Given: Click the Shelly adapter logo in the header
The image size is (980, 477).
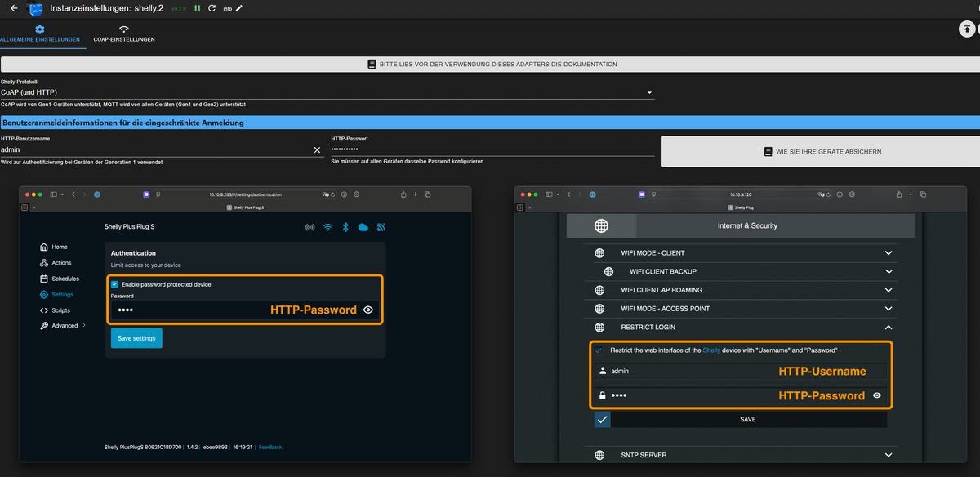Looking at the screenshot, I should (35, 9).
